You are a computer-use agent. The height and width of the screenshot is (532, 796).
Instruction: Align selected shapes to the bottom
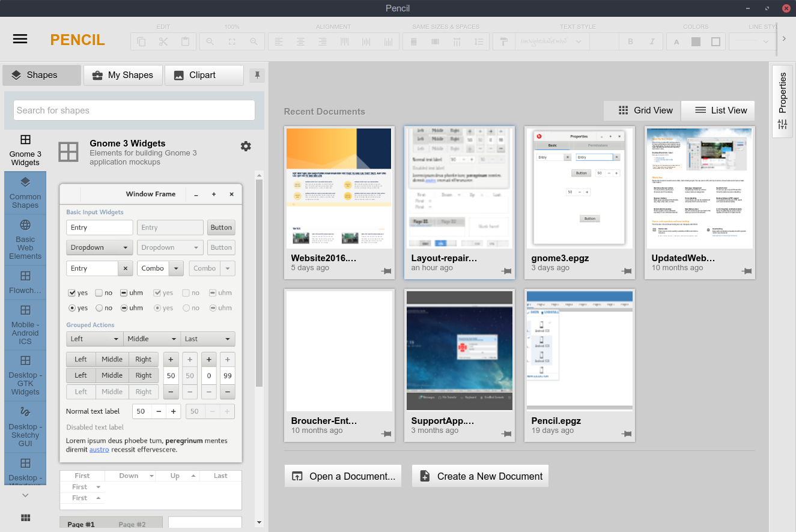(x=389, y=41)
